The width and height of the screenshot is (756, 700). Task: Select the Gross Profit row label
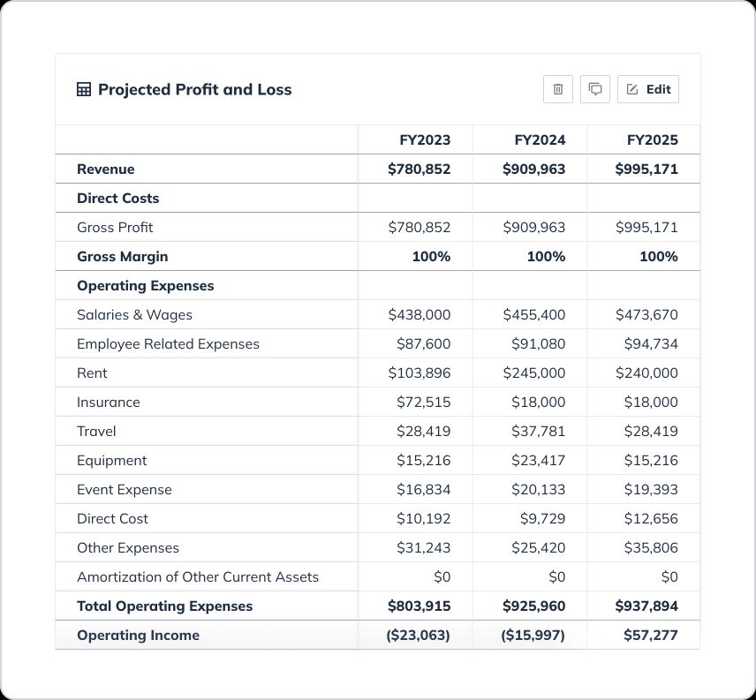pyautogui.click(x=115, y=227)
